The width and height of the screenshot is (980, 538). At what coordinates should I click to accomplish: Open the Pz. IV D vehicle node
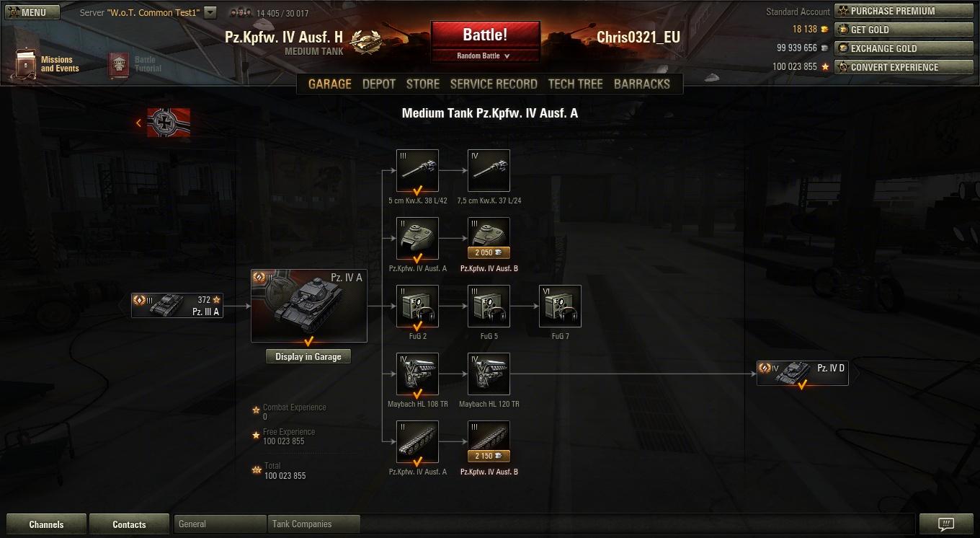click(803, 374)
